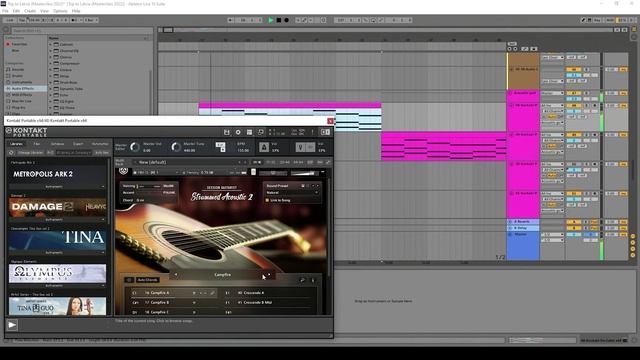This screenshot has height=360, width=640.
Task: Click the Manage Libraries button
Action: tap(30, 153)
